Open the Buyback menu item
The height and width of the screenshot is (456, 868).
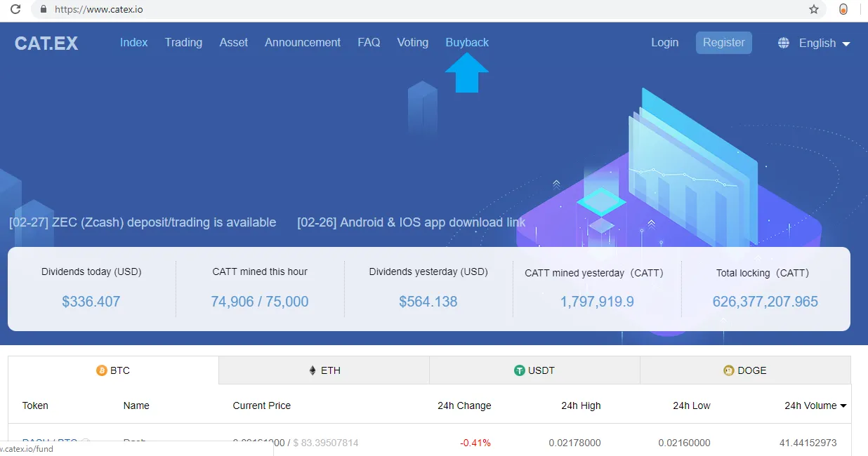(x=467, y=42)
